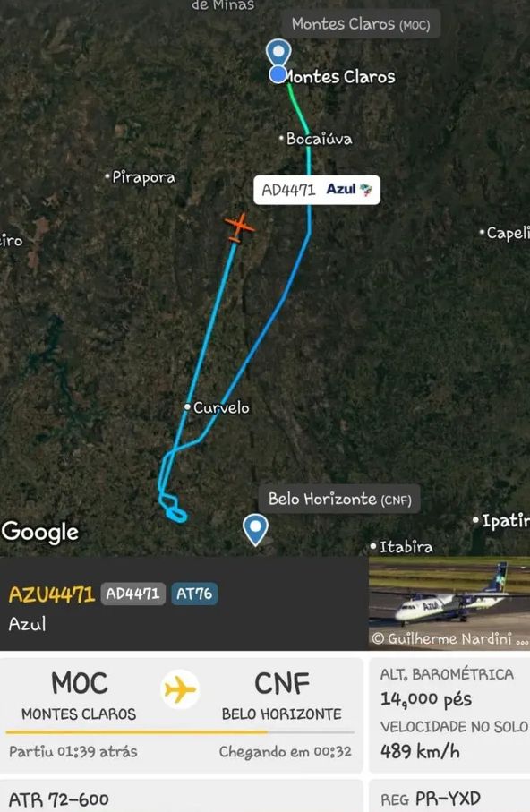Viewport: 530px width, 812px height.
Task: Click the Google logo on the map
Action: click(40, 532)
